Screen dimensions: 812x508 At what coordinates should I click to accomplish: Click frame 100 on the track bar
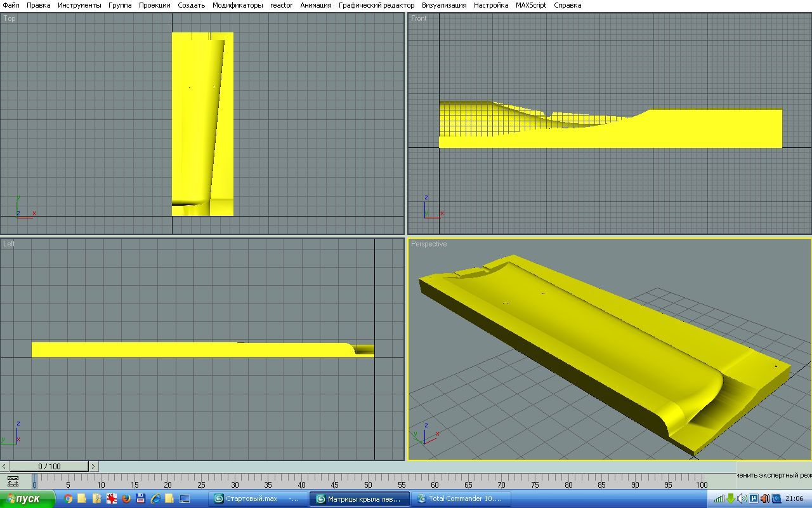tap(702, 484)
